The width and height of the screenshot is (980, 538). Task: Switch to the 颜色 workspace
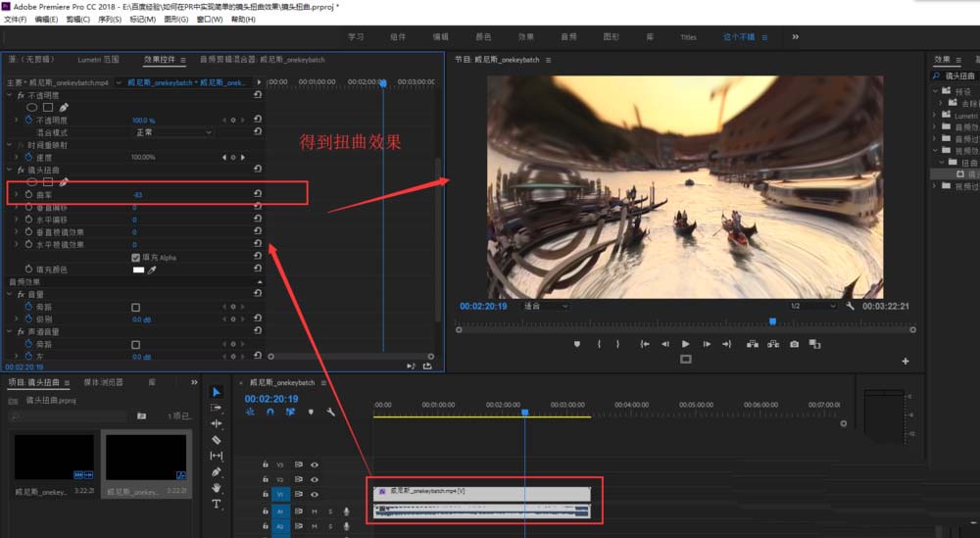pyautogui.click(x=483, y=37)
